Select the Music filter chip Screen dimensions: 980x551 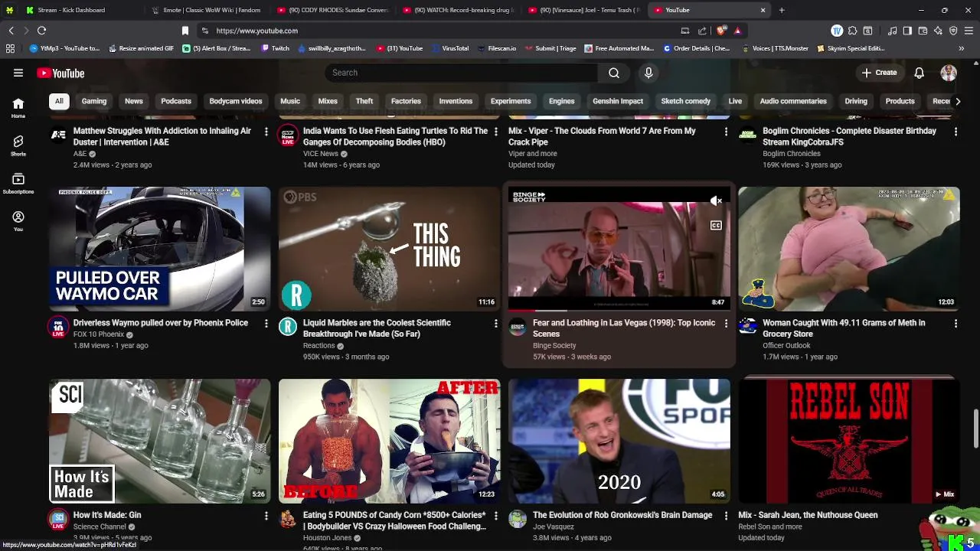pos(290,101)
